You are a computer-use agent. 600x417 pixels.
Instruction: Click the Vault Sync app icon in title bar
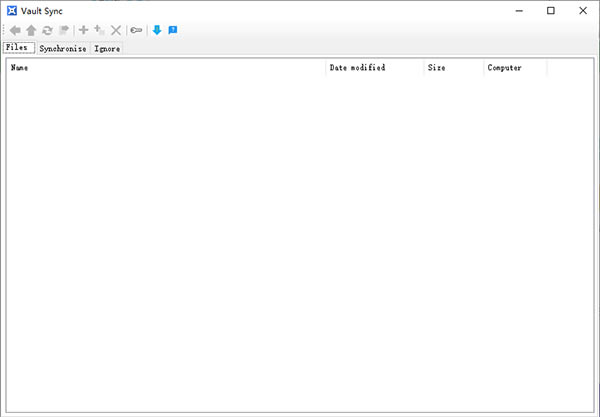12,11
